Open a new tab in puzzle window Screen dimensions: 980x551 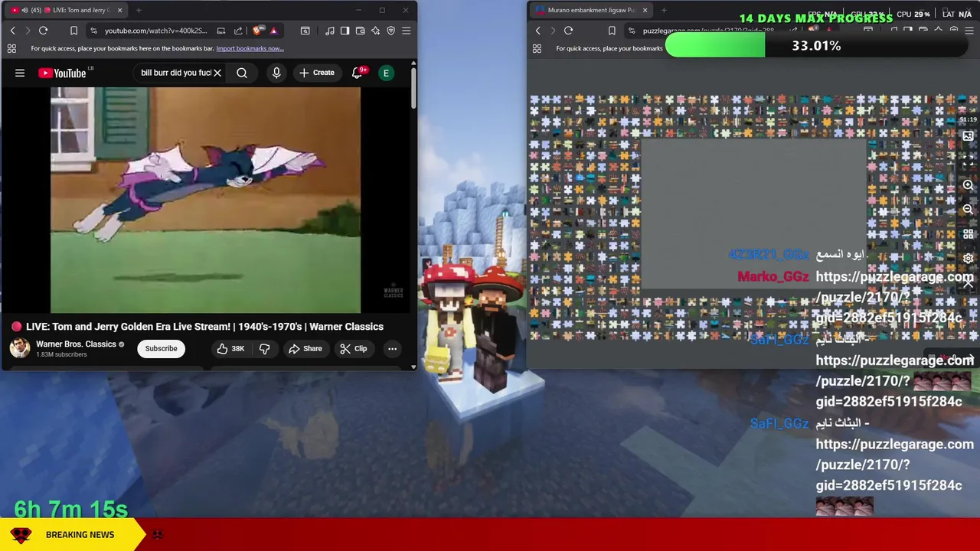tap(664, 10)
